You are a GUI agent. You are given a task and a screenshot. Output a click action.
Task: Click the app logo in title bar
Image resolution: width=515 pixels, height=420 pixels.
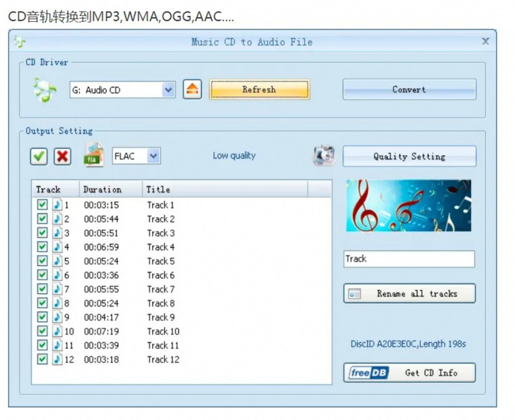click(x=20, y=41)
